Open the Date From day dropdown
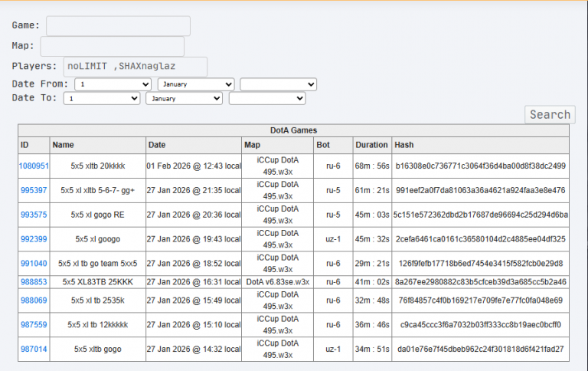 (x=113, y=84)
